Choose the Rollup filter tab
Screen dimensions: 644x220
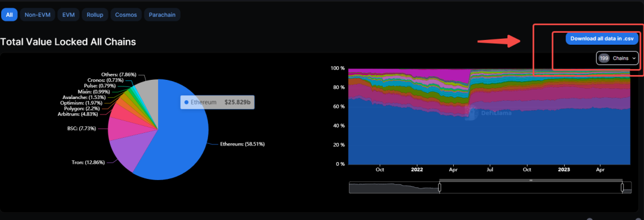(x=95, y=15)
